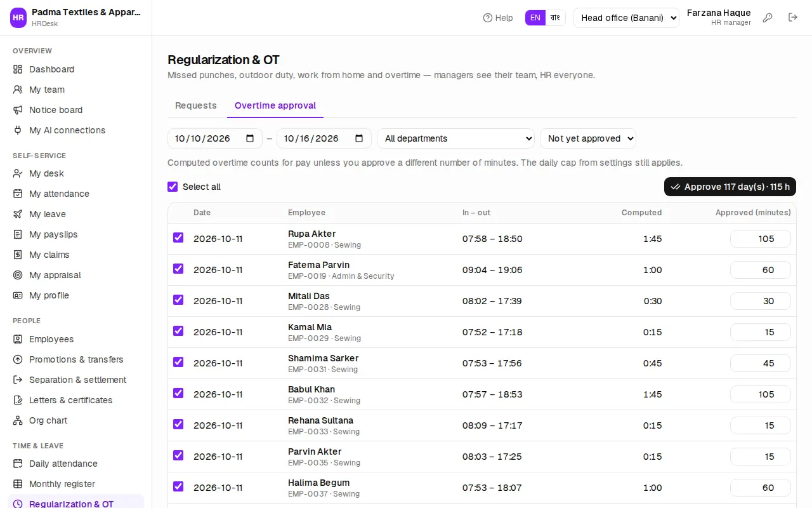
Task: Open the All departments filter dropdown
Action: [456, 138]
